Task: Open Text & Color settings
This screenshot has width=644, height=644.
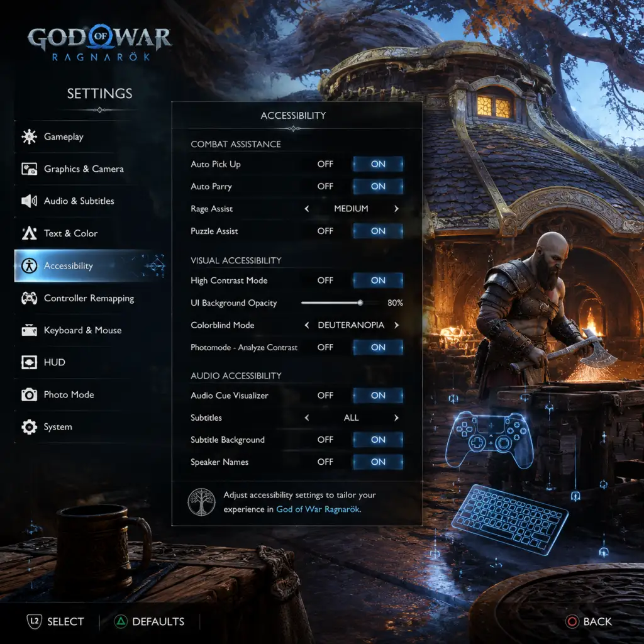Action: (x=91, y=233)
